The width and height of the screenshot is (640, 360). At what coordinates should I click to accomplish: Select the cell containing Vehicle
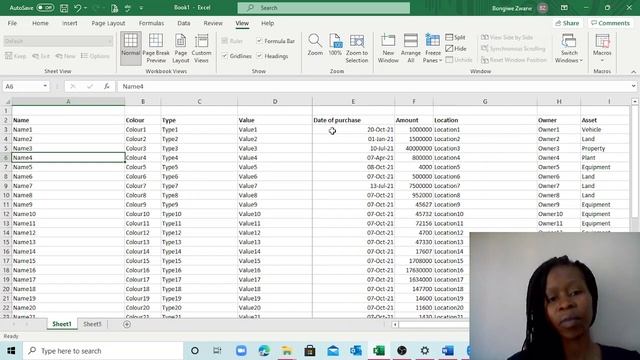coord(605,129)
